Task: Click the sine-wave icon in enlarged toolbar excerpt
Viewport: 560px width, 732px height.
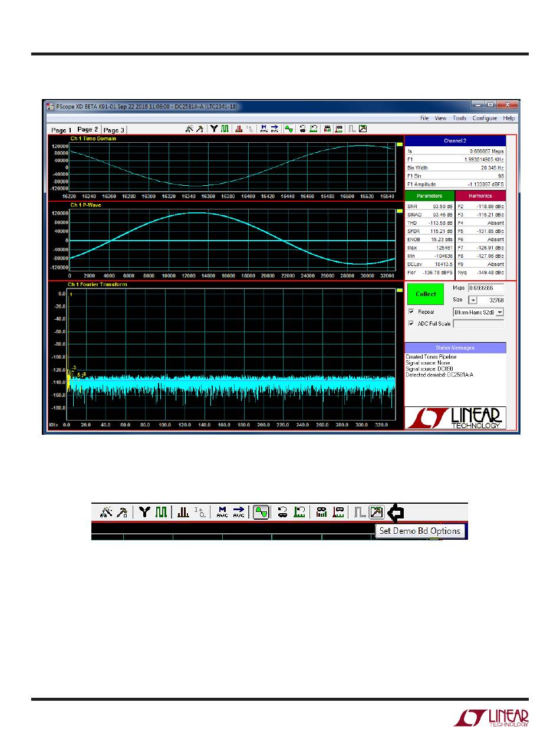Action: tap(262, 513)
